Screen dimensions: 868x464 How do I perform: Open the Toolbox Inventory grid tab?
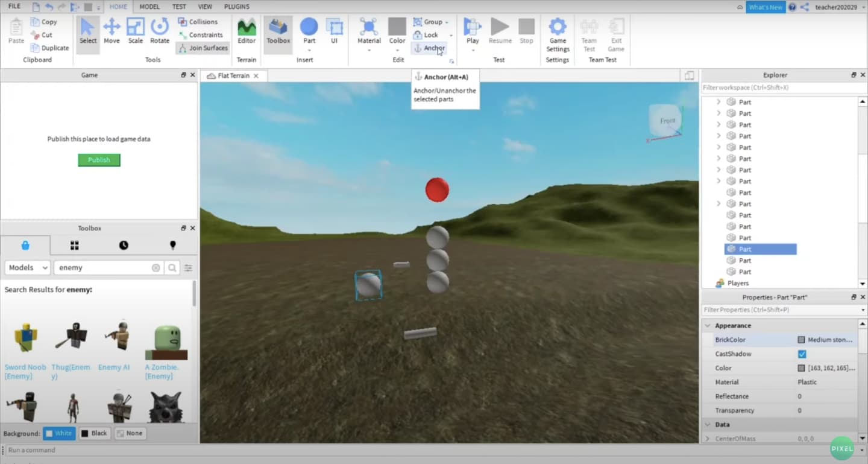tap(75, 246)
